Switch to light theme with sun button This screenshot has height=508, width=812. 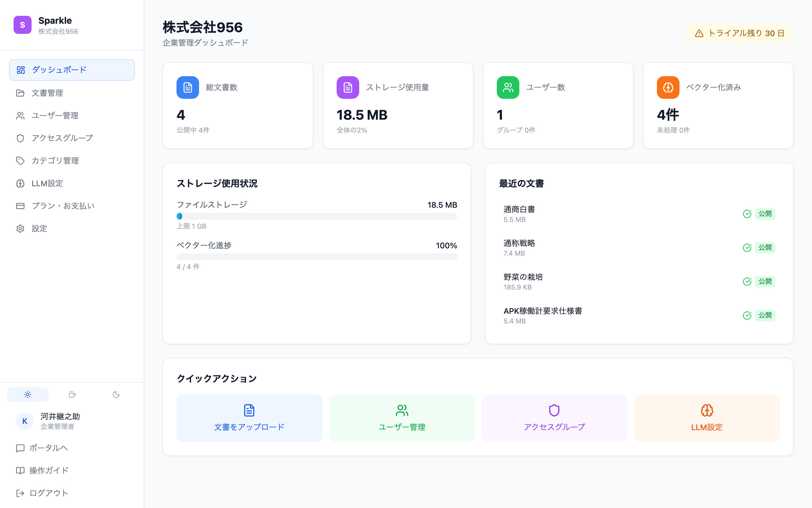[28, 395]
